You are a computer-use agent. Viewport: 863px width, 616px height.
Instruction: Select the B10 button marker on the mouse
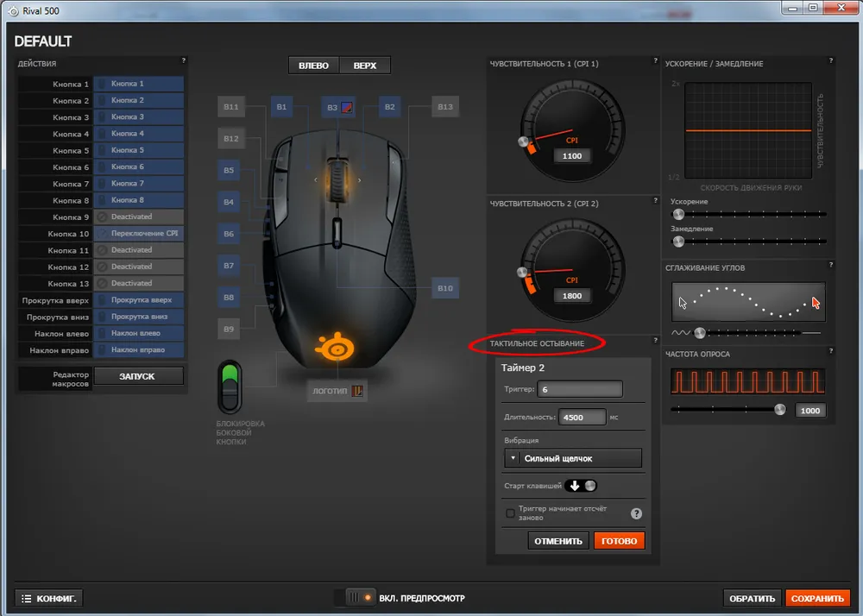444,288
